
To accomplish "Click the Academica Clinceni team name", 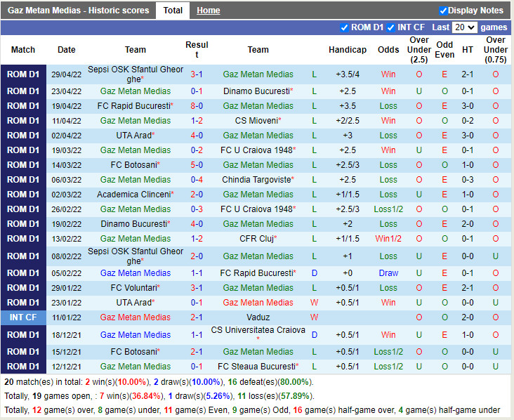I will tap(134, 195).
